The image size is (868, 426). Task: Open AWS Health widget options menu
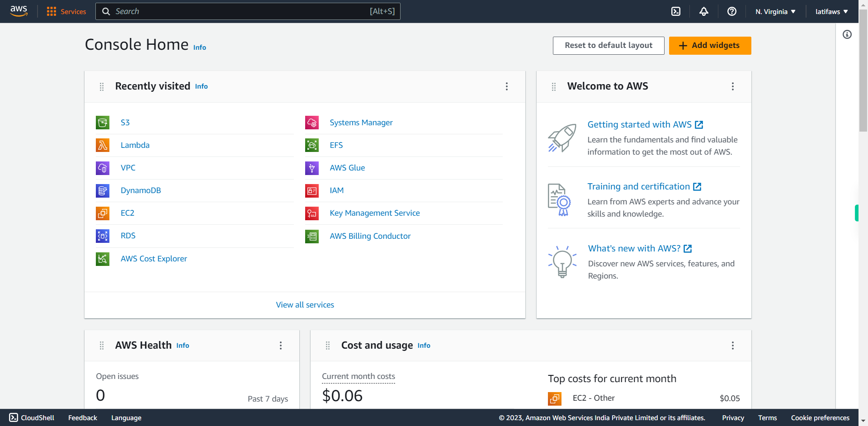(281, 346)
